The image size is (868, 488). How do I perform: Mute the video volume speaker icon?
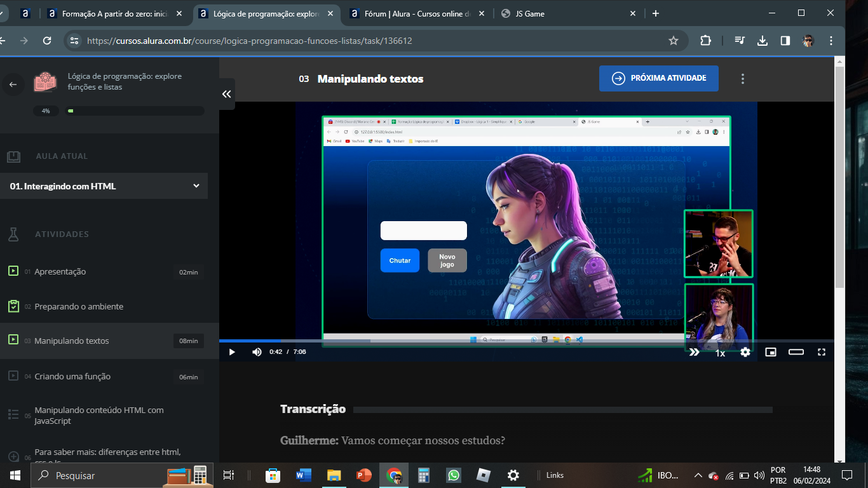pos(257,351)
